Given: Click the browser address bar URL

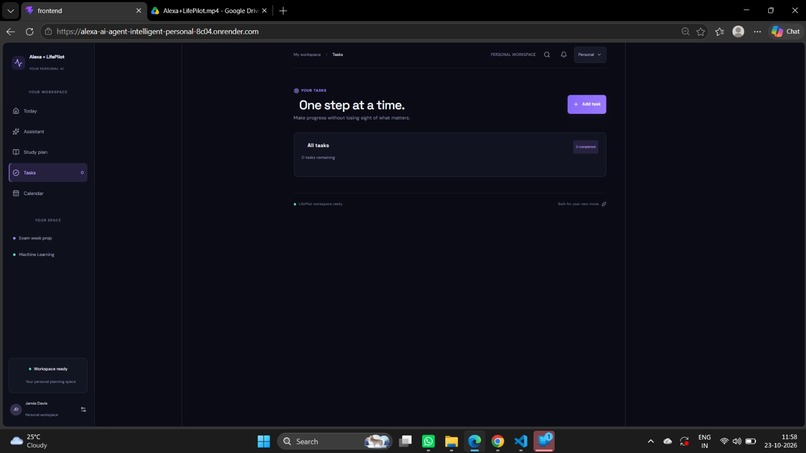Looking at the screenshot, I should tap(157, 31).
